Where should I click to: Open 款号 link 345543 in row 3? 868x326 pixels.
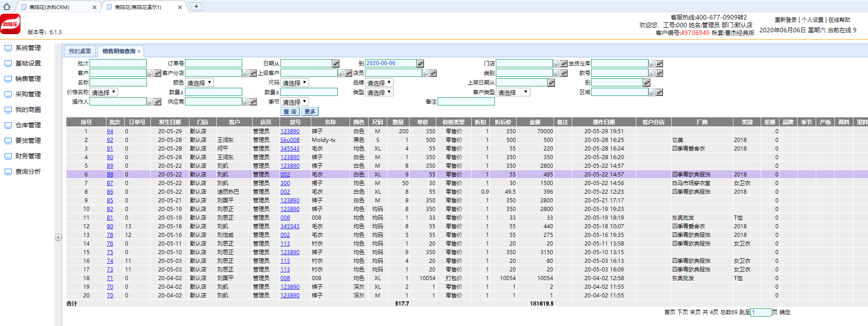[290, 149]
